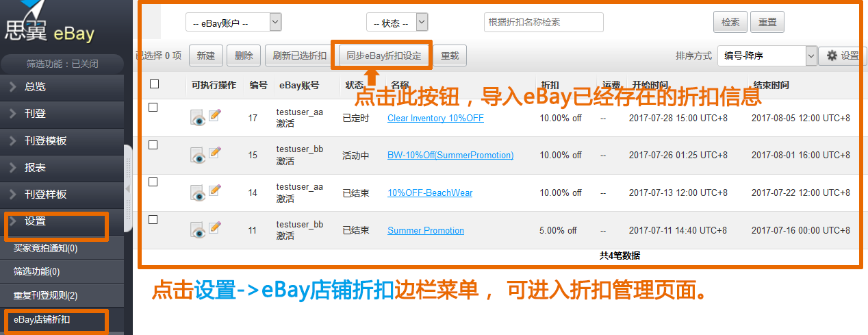Click the edit pencil icon for discount 17
Viewport: 868px width, 335px height.
tap(215, 115)
